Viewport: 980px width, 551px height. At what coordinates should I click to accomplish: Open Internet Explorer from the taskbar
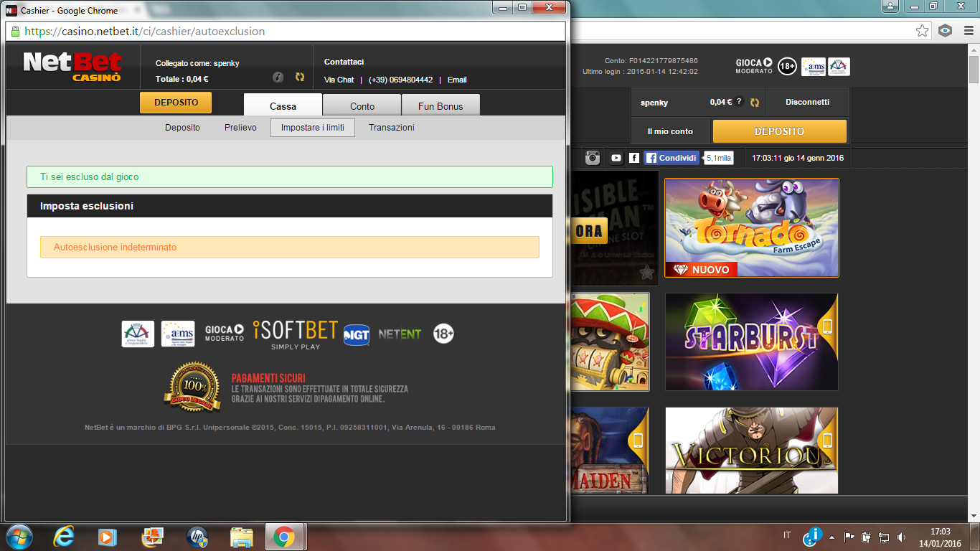pos(64,537)
